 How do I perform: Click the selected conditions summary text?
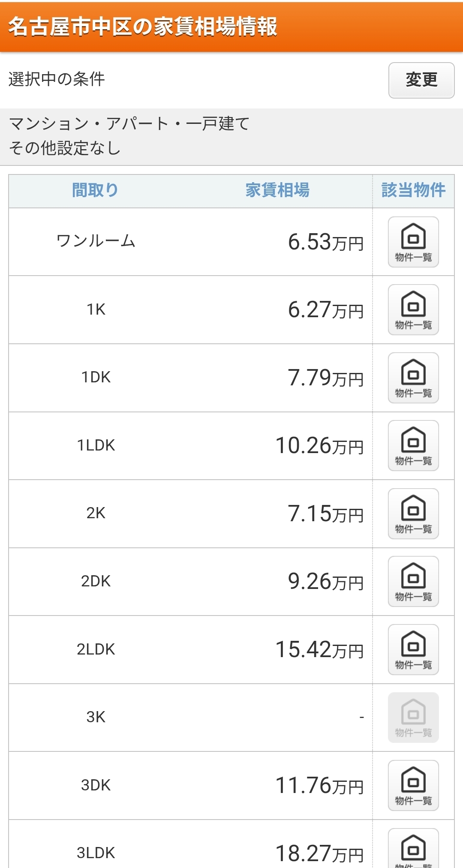click(x=129, y=136)
